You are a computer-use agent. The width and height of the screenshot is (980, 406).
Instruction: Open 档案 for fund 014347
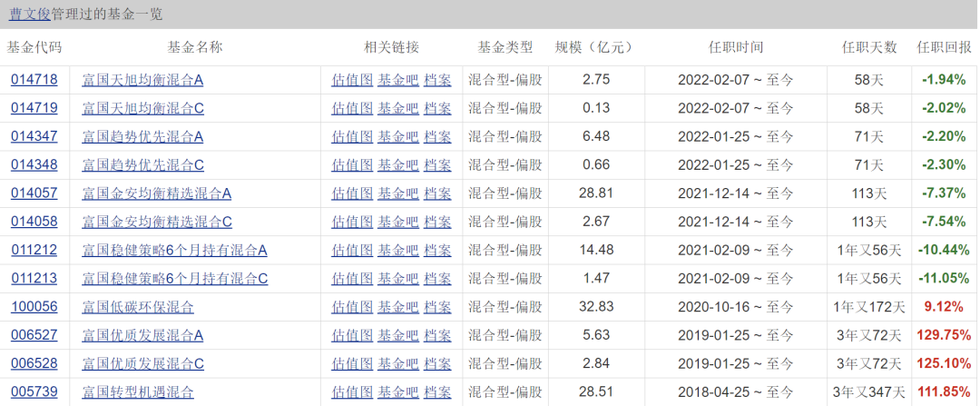click(436, 136)
